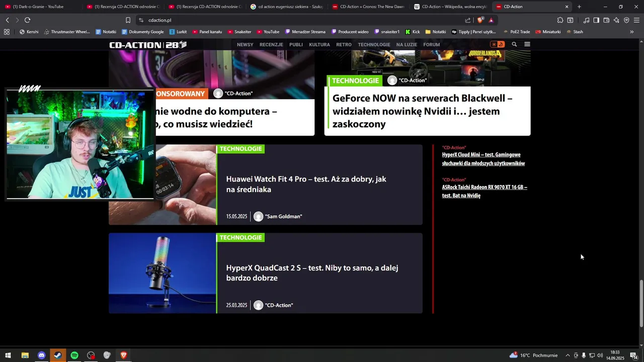Open Stash bookmark
The image size is (644, 362).
[x=575, y=32]
